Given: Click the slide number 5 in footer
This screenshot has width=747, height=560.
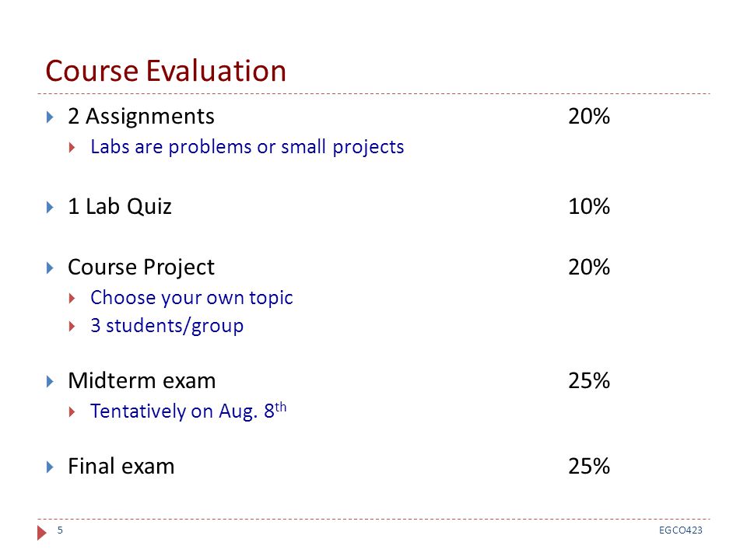Looking at the screenshot, I should (x=60, y=530).
